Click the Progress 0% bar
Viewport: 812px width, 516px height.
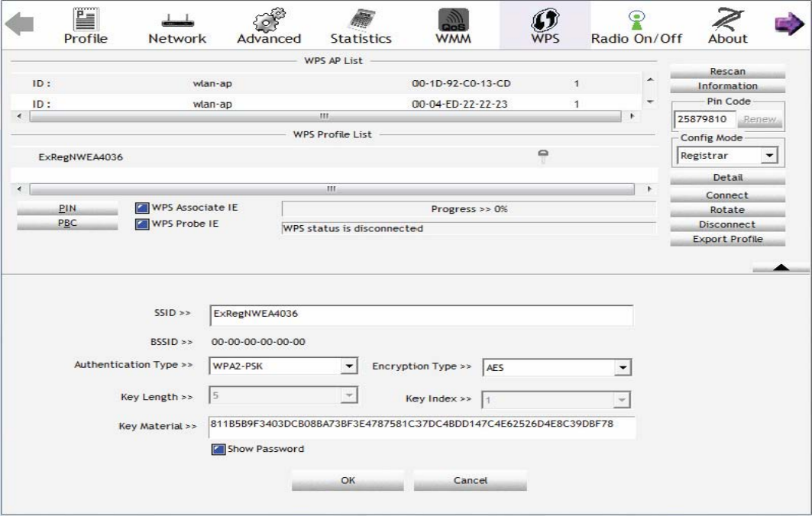469,209
